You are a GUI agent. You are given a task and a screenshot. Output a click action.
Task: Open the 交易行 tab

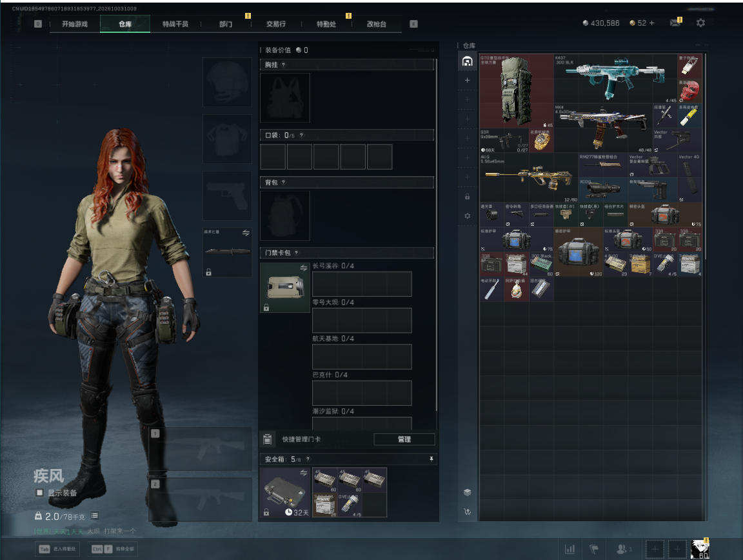coord(276,24)
